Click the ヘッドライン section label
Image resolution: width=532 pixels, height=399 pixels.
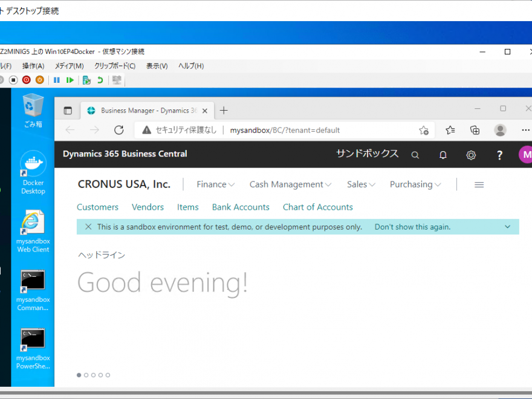[102, 255]
